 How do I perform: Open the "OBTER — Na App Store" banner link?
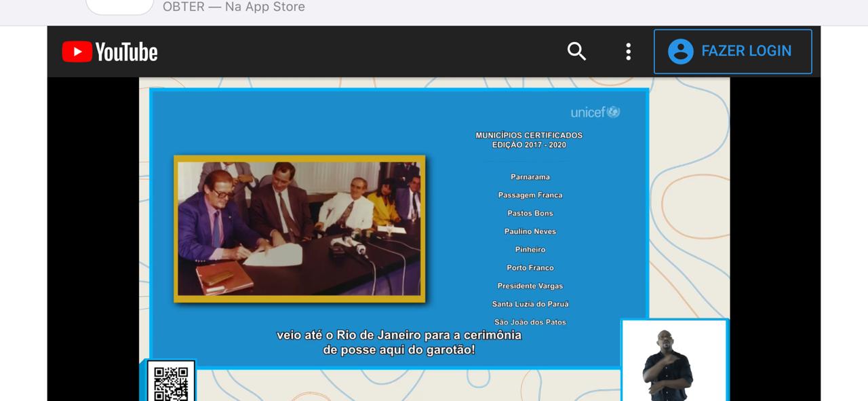pyautogui.click(x=234, y=7)
